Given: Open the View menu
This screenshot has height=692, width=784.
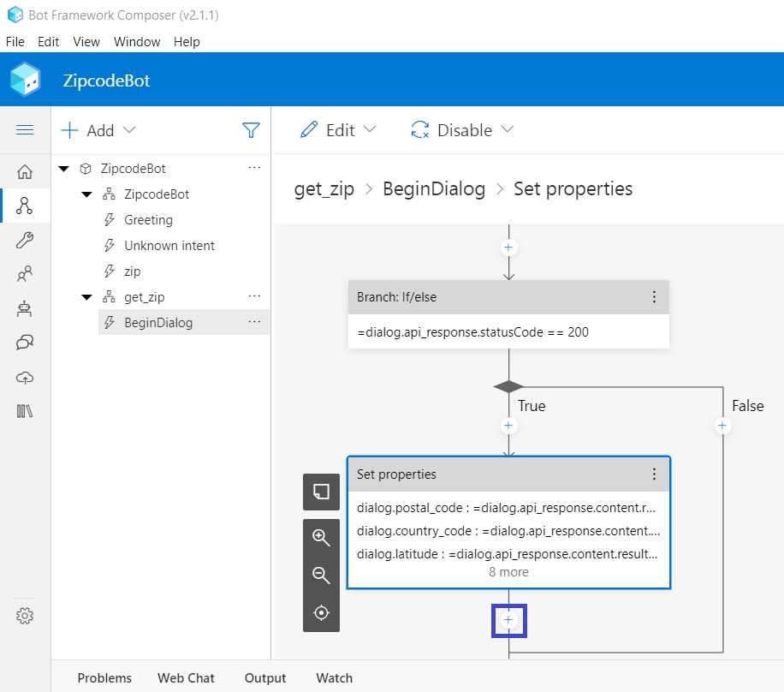Looking at the screenshot, I should 86,41.
